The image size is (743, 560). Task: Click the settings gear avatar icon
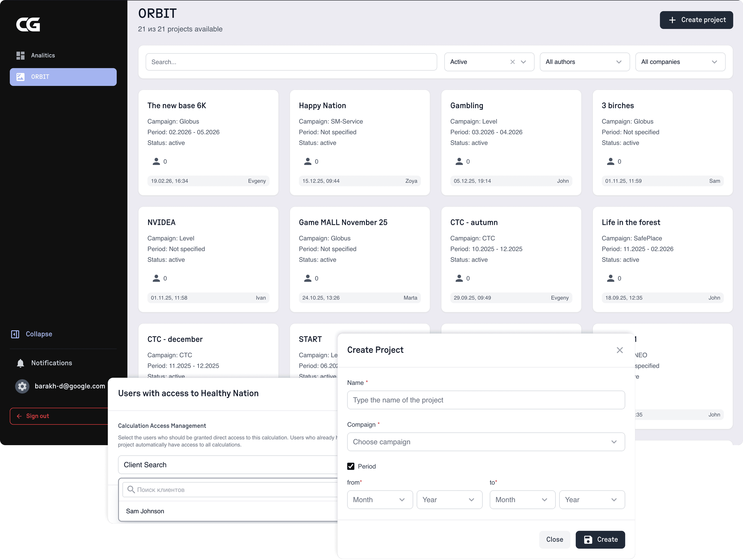(x=22, y=386)
